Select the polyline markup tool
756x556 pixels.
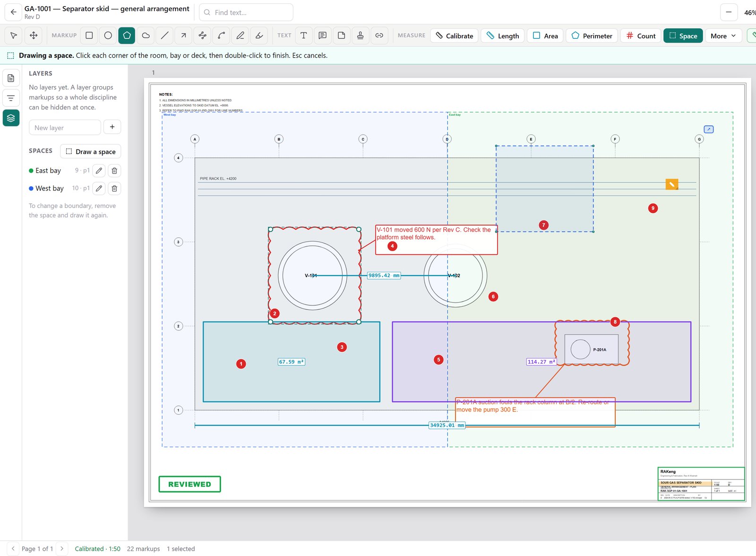pos(203,35)
